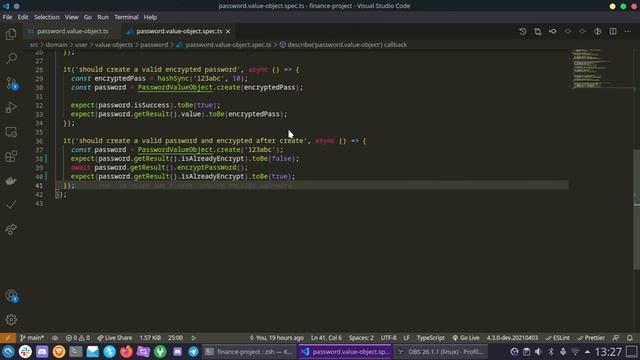Click 'You, 19 hours ago' blame status
Viewport: 640px width, 360px height.
pyautogui.click(x=277, y=338)
